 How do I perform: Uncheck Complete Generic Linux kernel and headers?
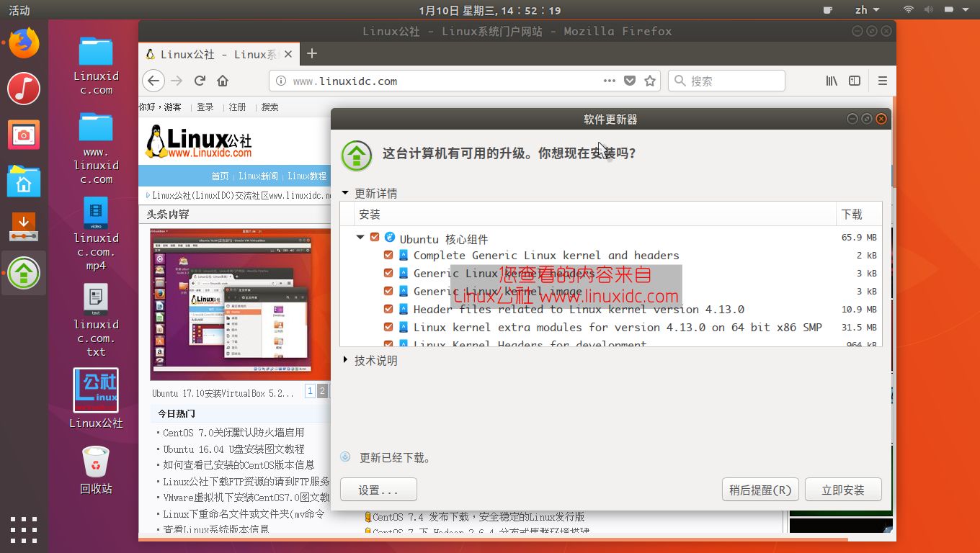tap(388, 255)
